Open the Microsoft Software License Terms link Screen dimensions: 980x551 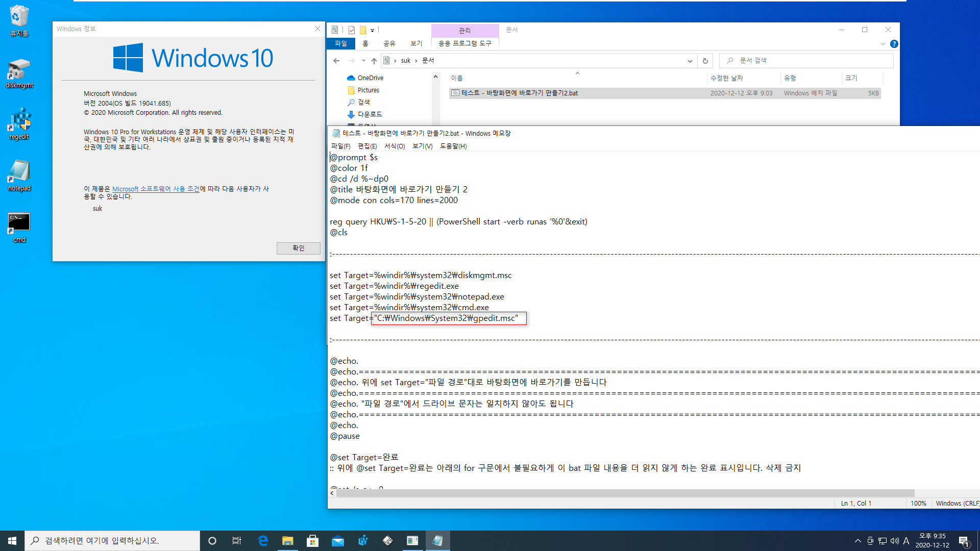coord(156,189)
